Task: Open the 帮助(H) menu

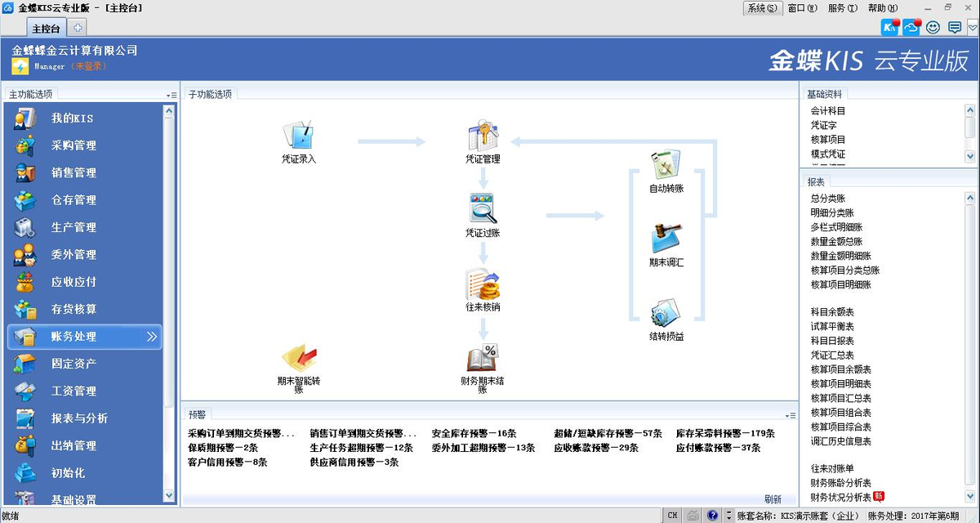Action: click(883, 8)
